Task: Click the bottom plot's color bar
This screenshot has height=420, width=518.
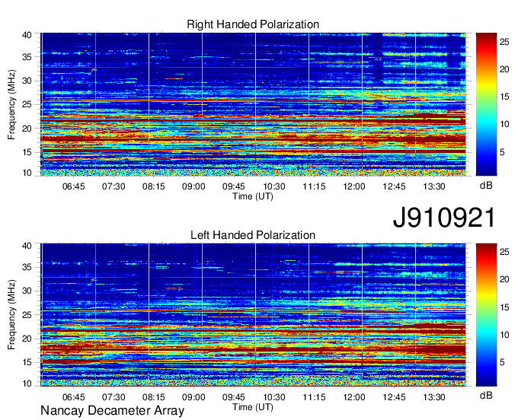Action: 486,314
